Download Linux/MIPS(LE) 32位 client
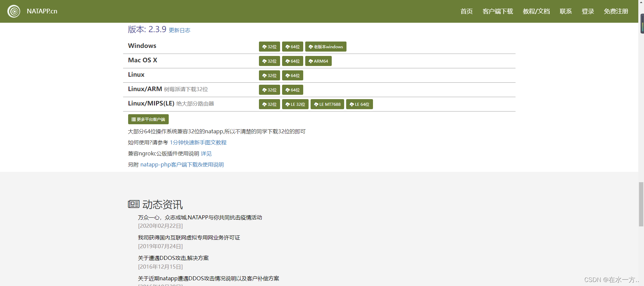The image size is (644, 286). pyautogui.click(x=269, y=104)
